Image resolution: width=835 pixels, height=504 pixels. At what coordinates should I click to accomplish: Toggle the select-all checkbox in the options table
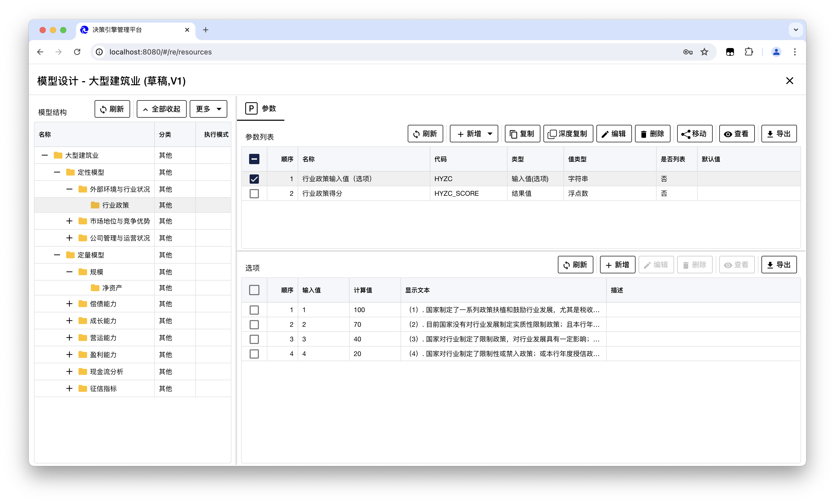coord(254,290)
